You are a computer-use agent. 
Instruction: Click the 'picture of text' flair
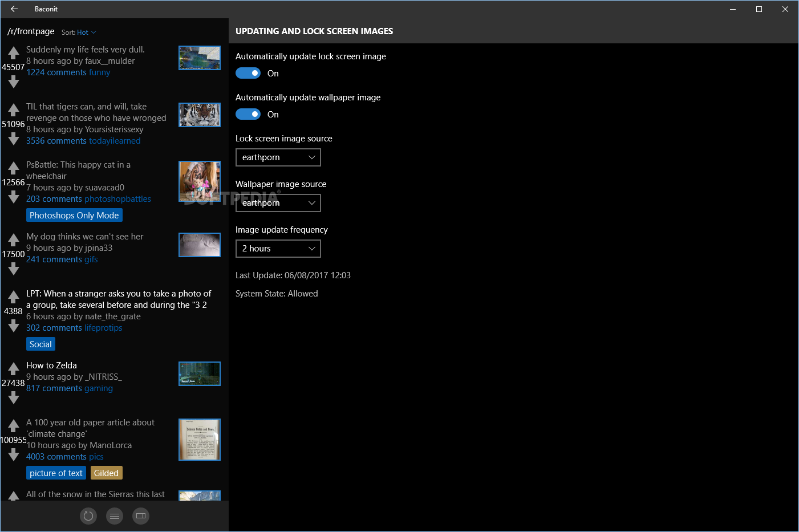click(56, 473)
